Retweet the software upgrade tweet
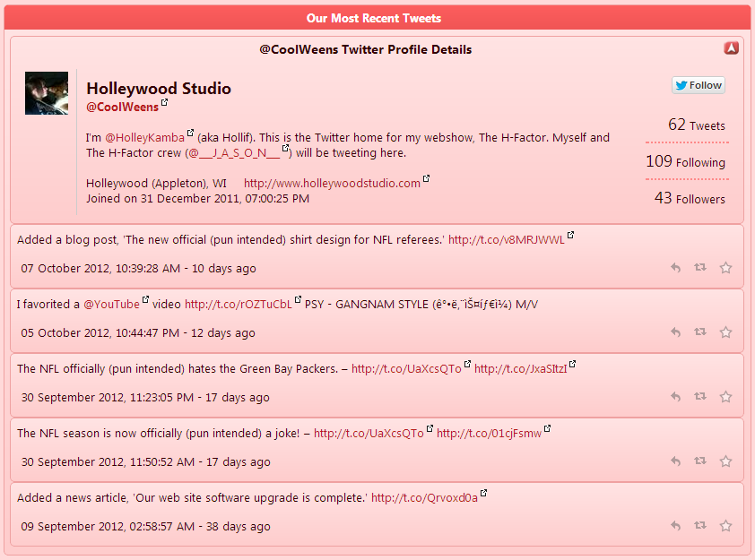755x560 pixels. 700,525
